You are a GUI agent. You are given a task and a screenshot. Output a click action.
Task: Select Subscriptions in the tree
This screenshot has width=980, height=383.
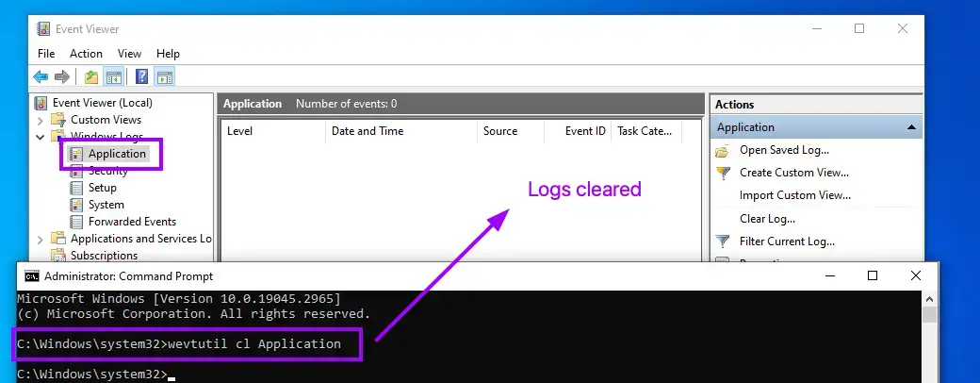click(104, 256)
